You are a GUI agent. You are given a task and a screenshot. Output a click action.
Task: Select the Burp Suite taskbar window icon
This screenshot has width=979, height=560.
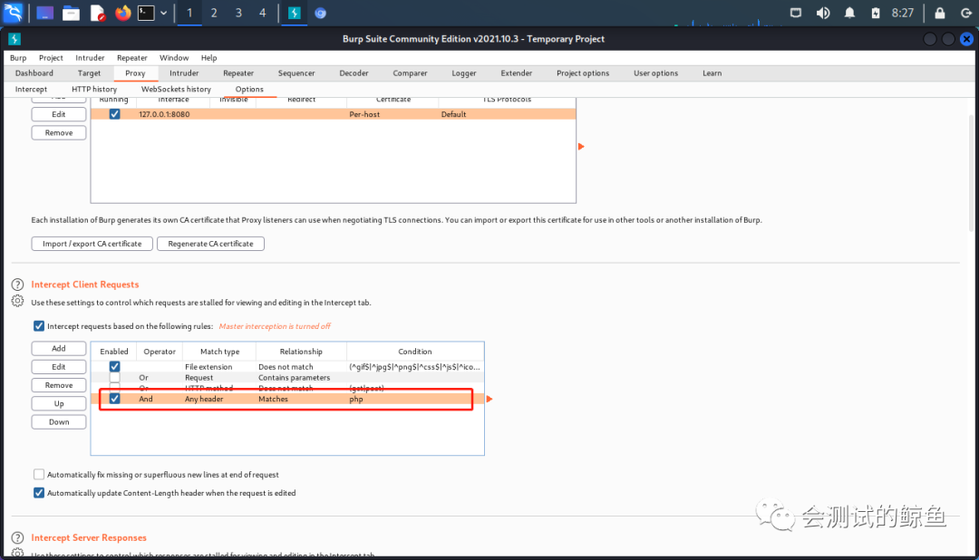(295, 13)
